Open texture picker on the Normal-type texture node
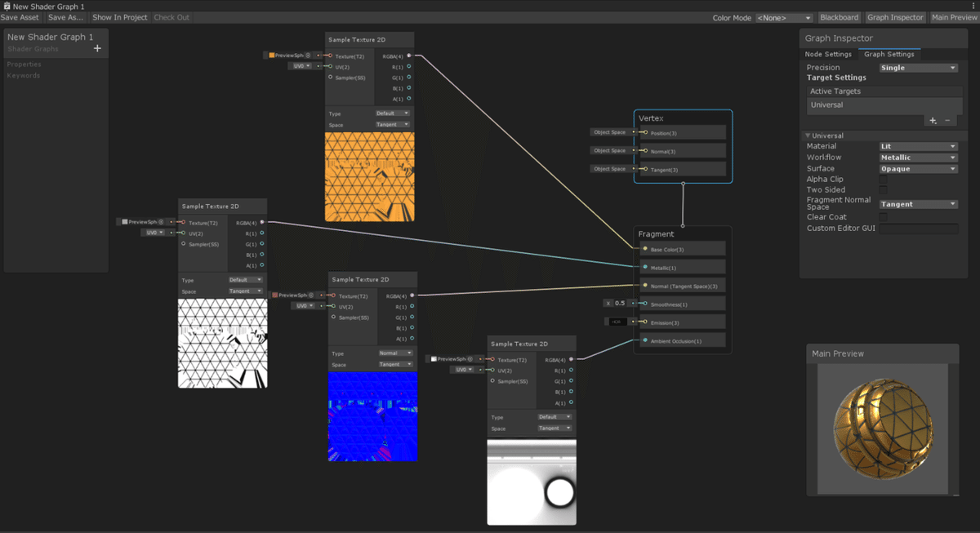This screenshot has width=980, height=533. 311,295
